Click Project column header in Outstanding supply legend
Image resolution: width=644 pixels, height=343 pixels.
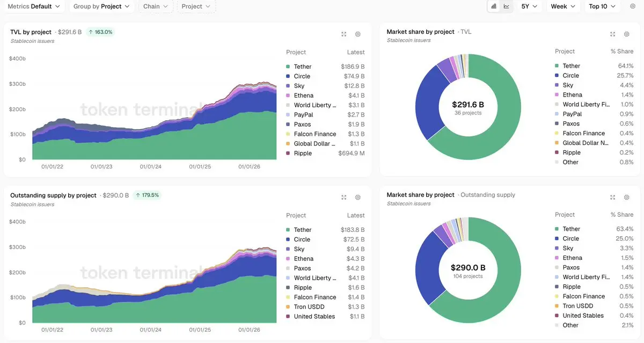click(296, 215)
